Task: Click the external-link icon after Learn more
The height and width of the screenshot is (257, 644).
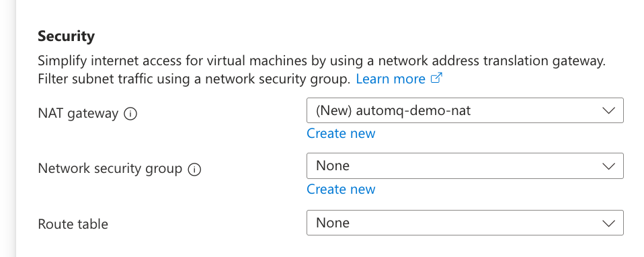Action: pos(436,78)
